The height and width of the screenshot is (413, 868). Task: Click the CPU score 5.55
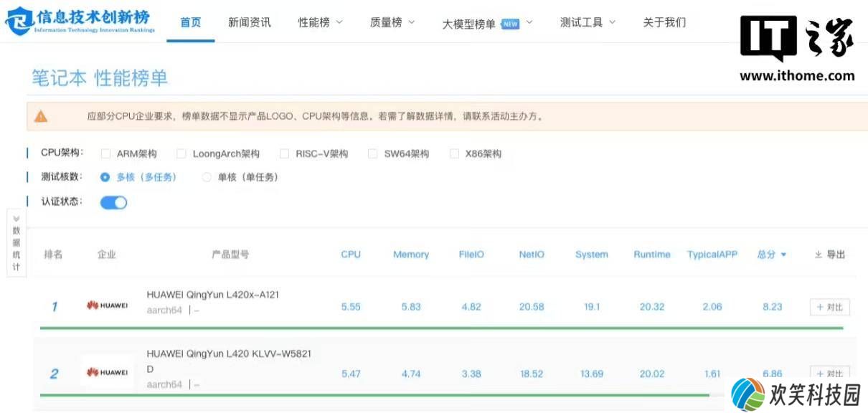pos(351,307)
